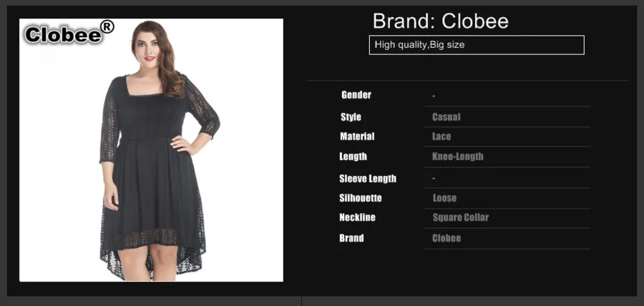This screenshot has height=306, width=644.
Task: Select the Style label
Action: tap(351, 117)
